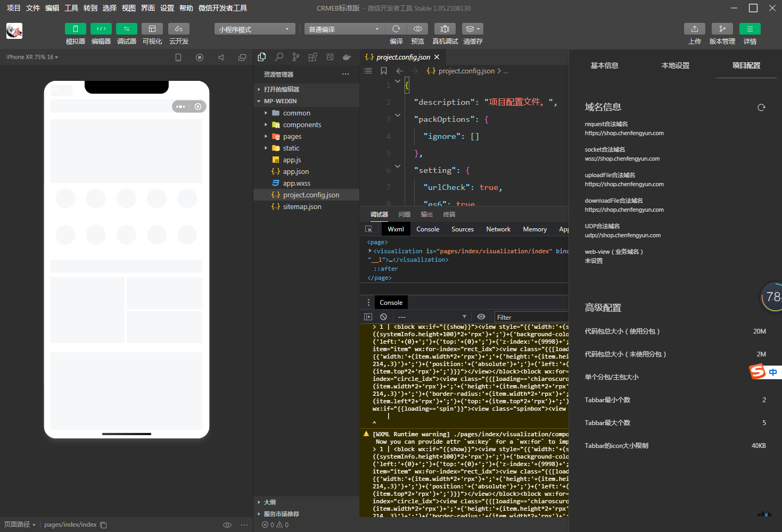Refresh the 域名信息 domain info
782x532 pixels.
click(761, 107)
